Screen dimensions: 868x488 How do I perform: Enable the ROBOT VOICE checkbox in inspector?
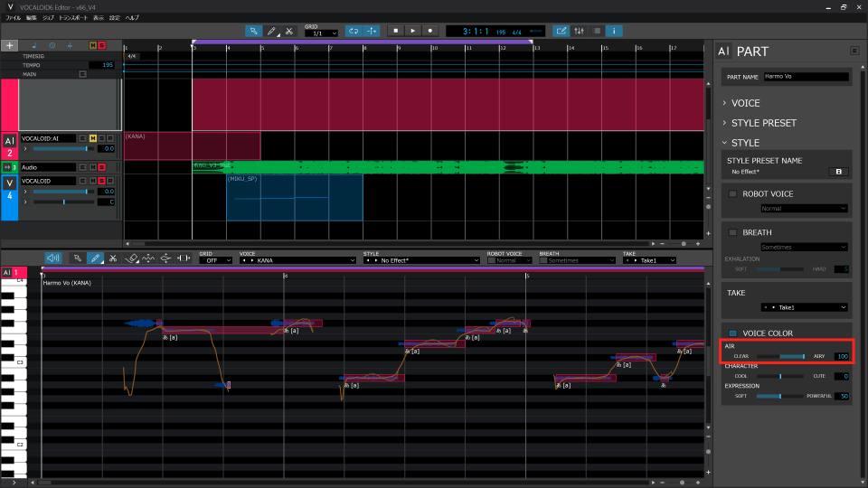point(733,194)
